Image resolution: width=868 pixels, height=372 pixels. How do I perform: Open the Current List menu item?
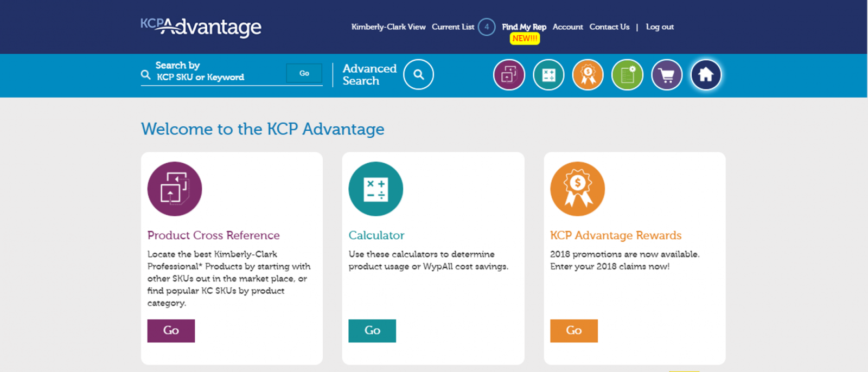(453, 27)
